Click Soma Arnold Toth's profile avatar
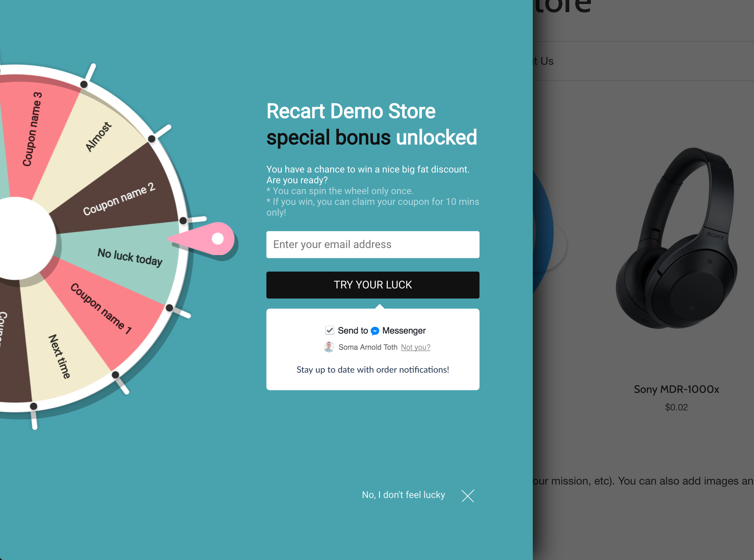This screenshot has height=560, width=754. [329, 347]
